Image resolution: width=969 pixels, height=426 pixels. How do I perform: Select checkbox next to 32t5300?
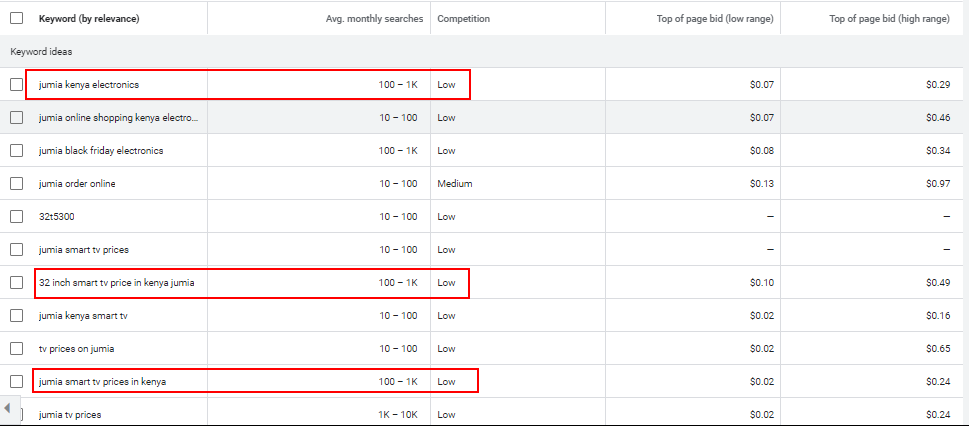[17, 216]
